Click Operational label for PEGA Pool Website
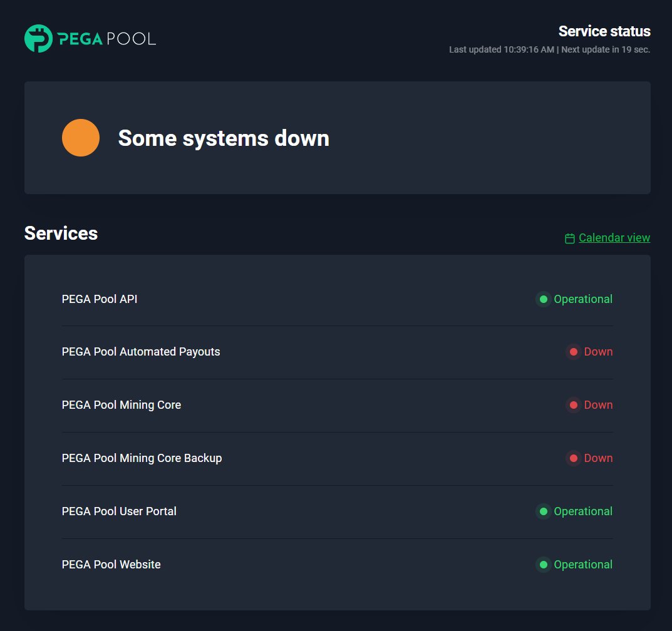Image resolution: width=672 pixels, height=631 pixels. [583, 565]
